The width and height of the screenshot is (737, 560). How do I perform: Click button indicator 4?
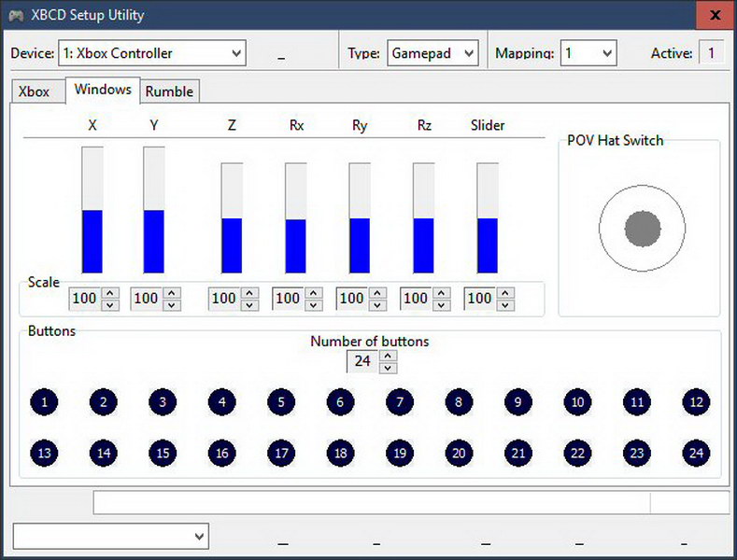pyautogui.click(x=222, y=402)
